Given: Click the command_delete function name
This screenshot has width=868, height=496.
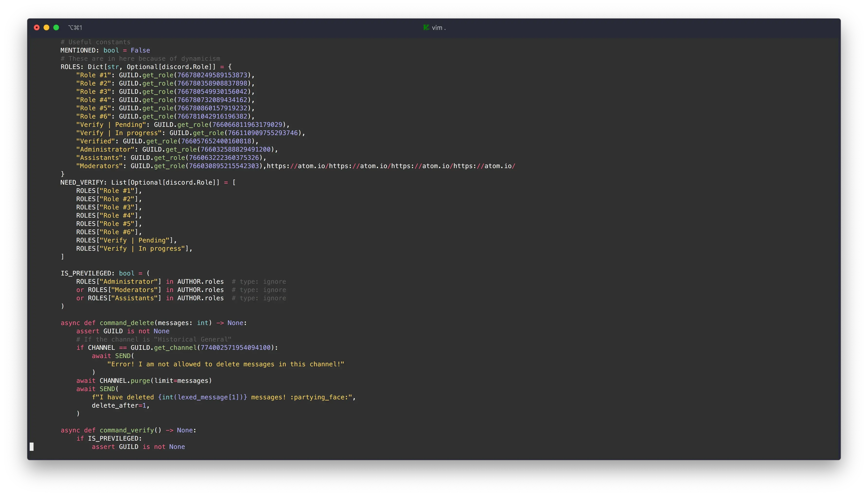Looking at the screenshot, I should [126, 323].
